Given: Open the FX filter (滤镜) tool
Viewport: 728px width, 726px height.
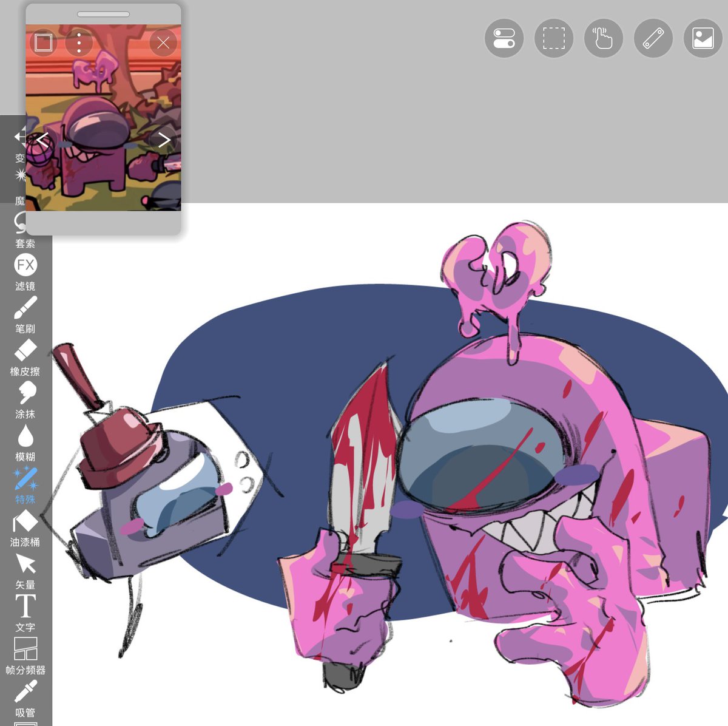Looking at the screenshot, I should tap(25, 272).
